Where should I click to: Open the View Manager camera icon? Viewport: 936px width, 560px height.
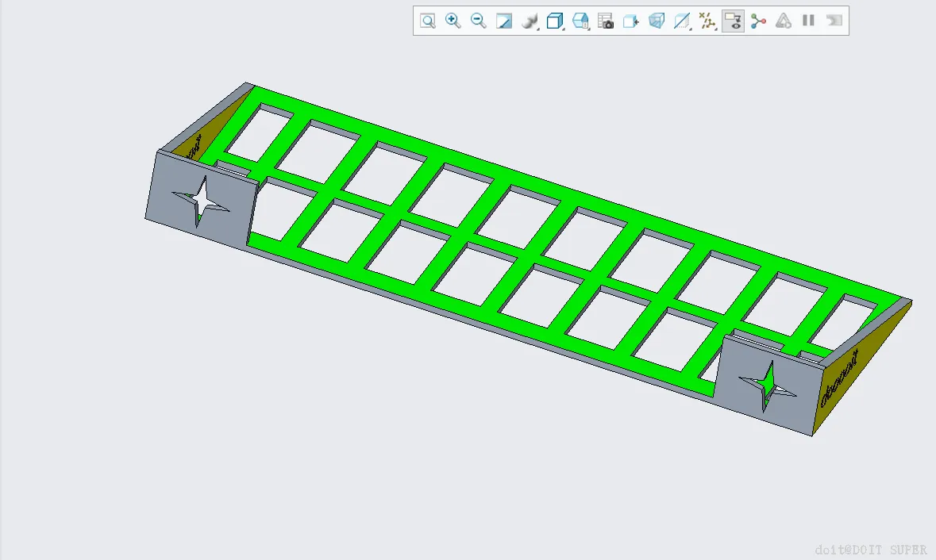(605, 21)
